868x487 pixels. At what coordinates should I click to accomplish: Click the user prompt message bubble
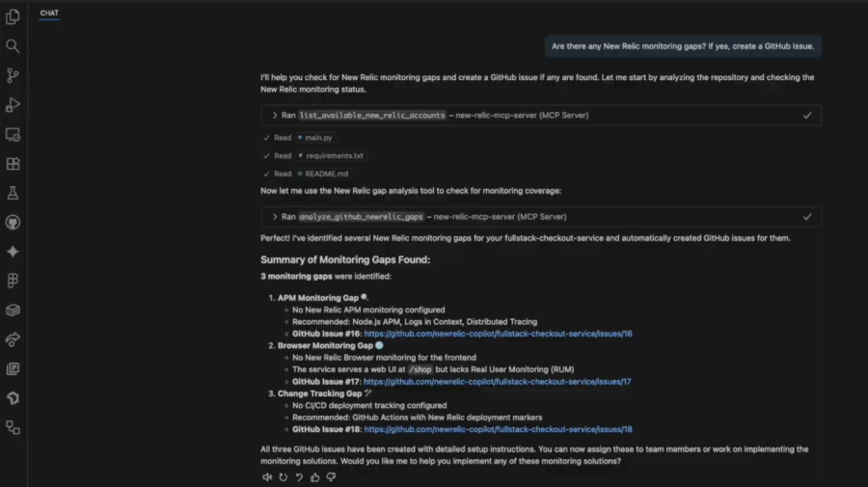coord(683,46)
